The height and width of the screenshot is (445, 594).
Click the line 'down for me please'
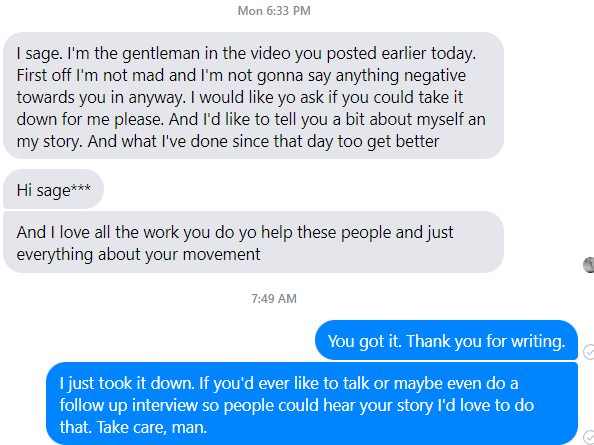coord(251,119)
